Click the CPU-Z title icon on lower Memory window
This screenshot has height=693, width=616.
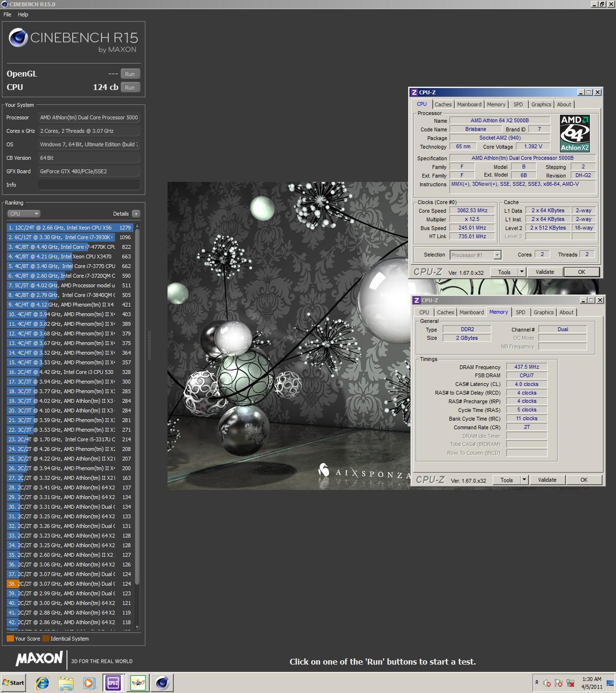click(x=416, y=300)
